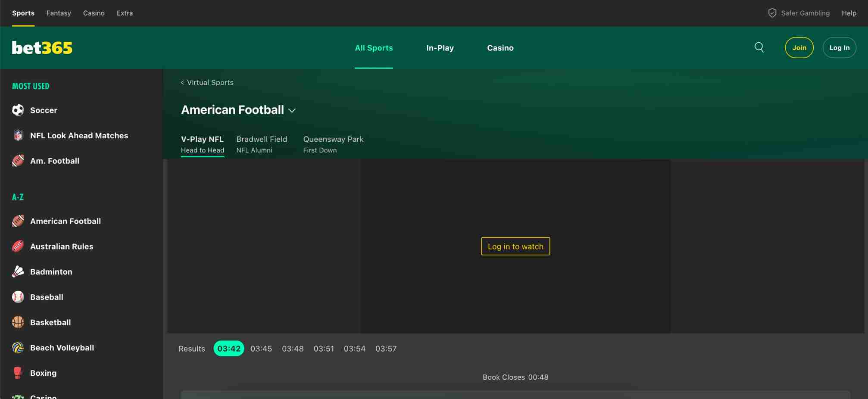Open the Fantasy top menu item
The width and height of the screenshot is (868, 399).
(x=59, y=13)
